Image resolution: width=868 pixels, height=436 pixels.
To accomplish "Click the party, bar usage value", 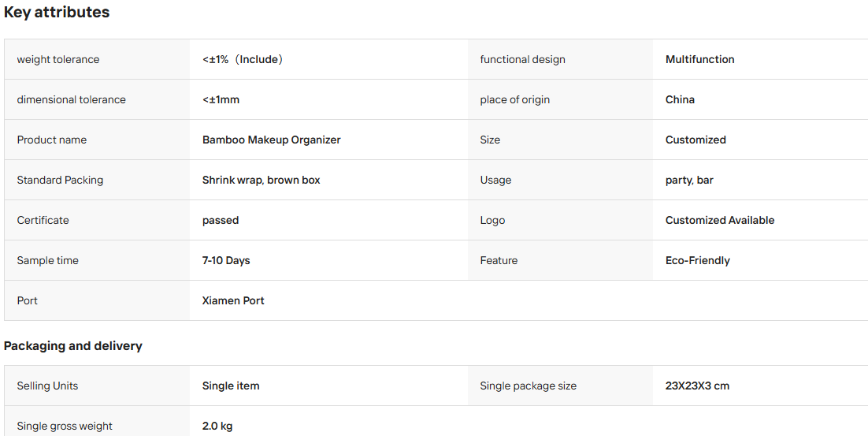I will click(x=689, y=180).
